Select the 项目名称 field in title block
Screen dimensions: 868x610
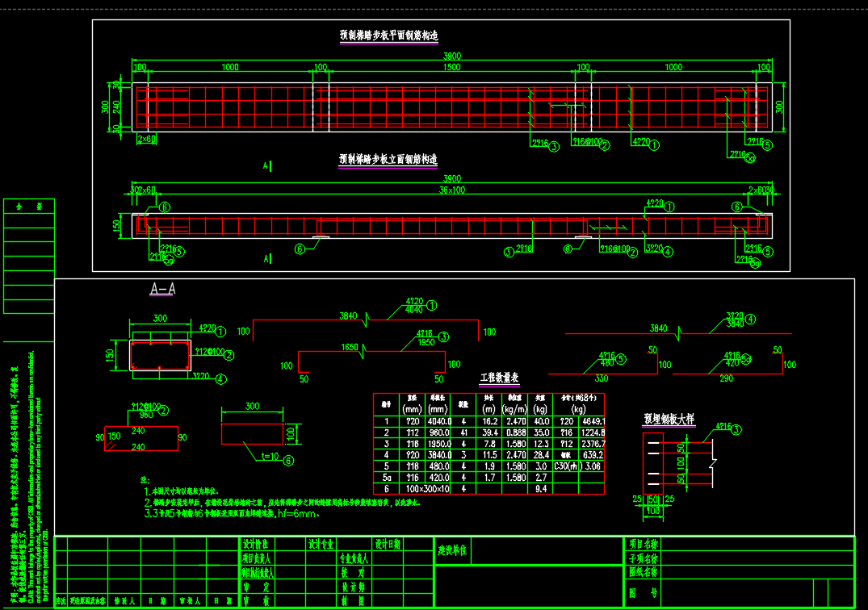(x=644, y=545)
